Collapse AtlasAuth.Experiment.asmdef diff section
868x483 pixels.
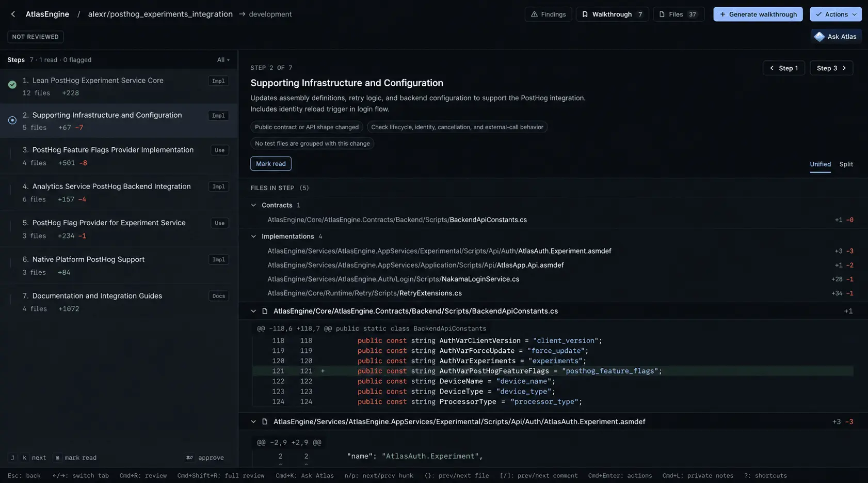pyautogui.click(x=253, y=422)
